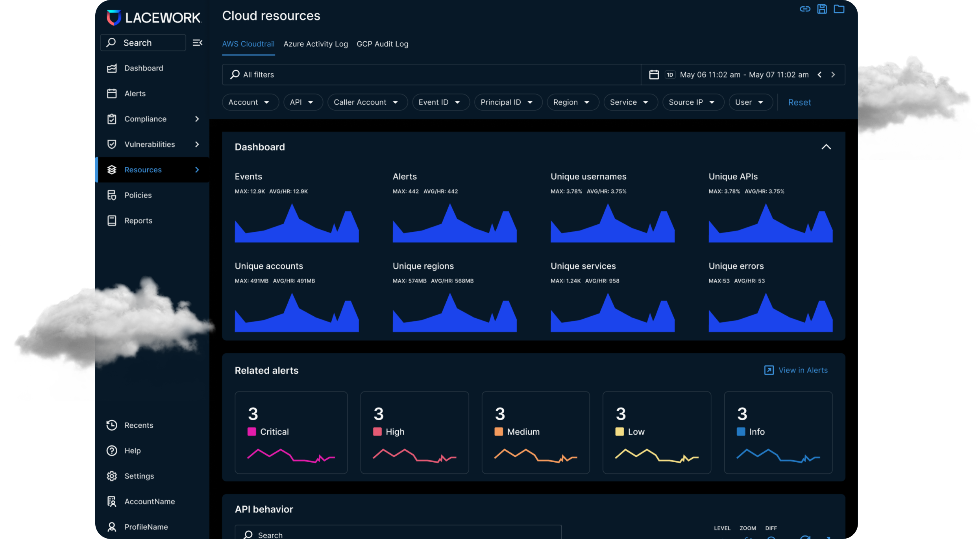Open the Dashboard sidebar item

tap(144, 68)
